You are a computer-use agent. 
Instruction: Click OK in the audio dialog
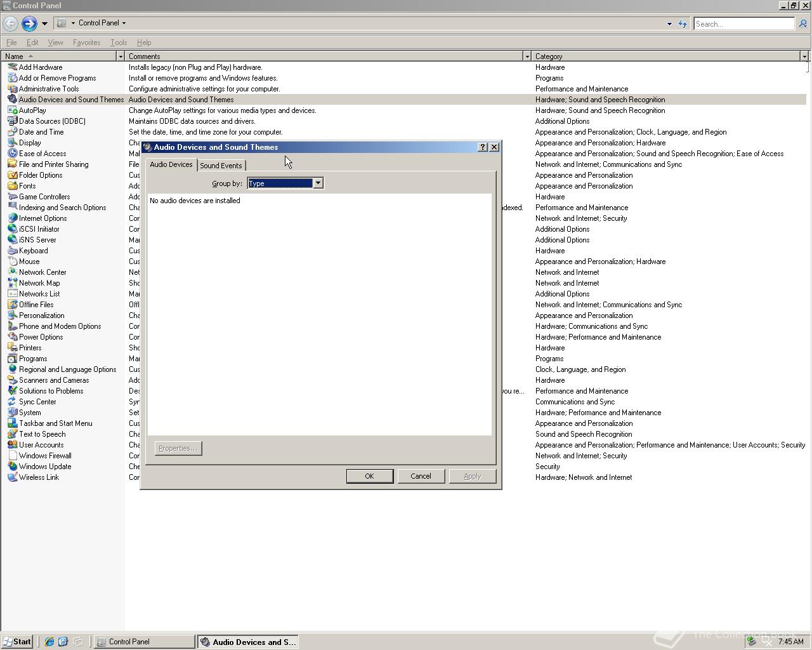coord(370,476)
